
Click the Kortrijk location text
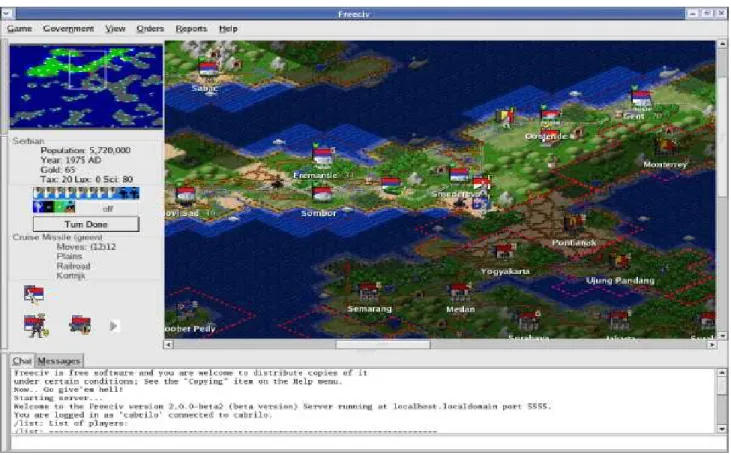click(x=71, y=276)
